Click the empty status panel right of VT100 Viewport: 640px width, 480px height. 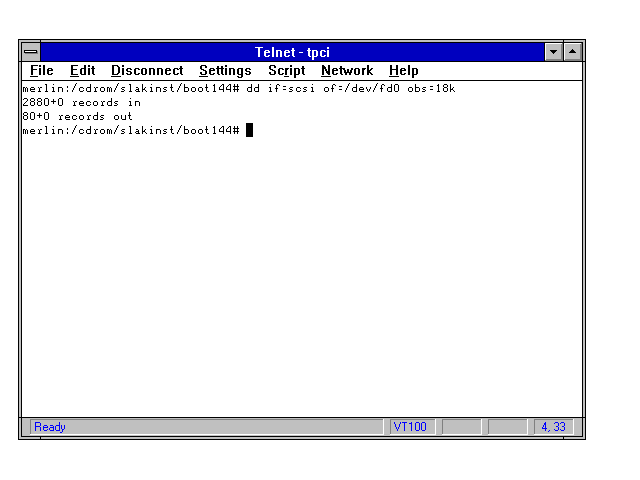point(462,427)
